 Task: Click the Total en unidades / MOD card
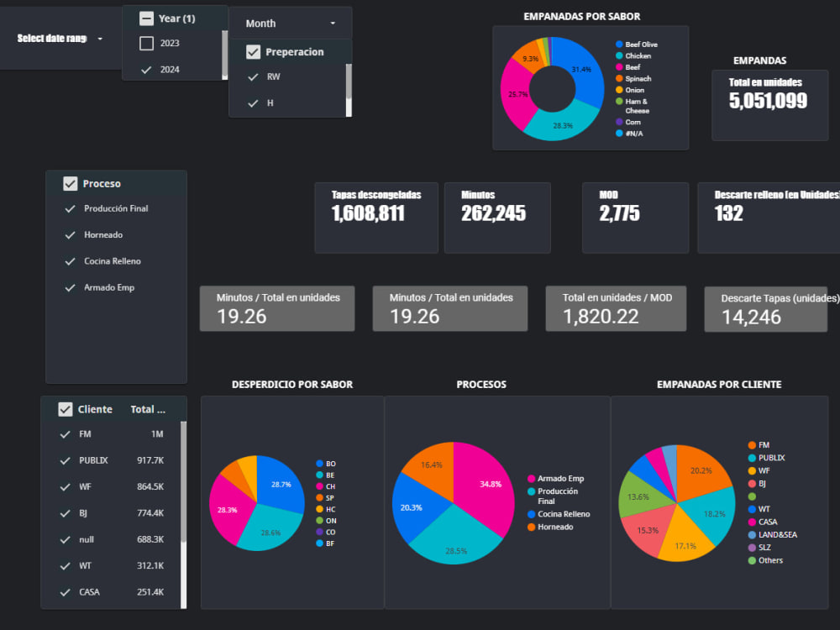click(616, 308)
